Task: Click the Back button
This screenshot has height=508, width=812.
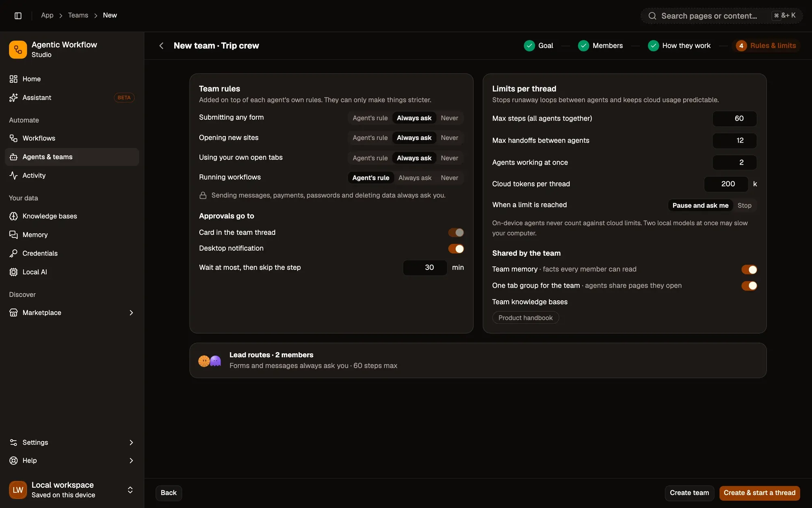Action: pyautogui.click(x=168, y=493)
